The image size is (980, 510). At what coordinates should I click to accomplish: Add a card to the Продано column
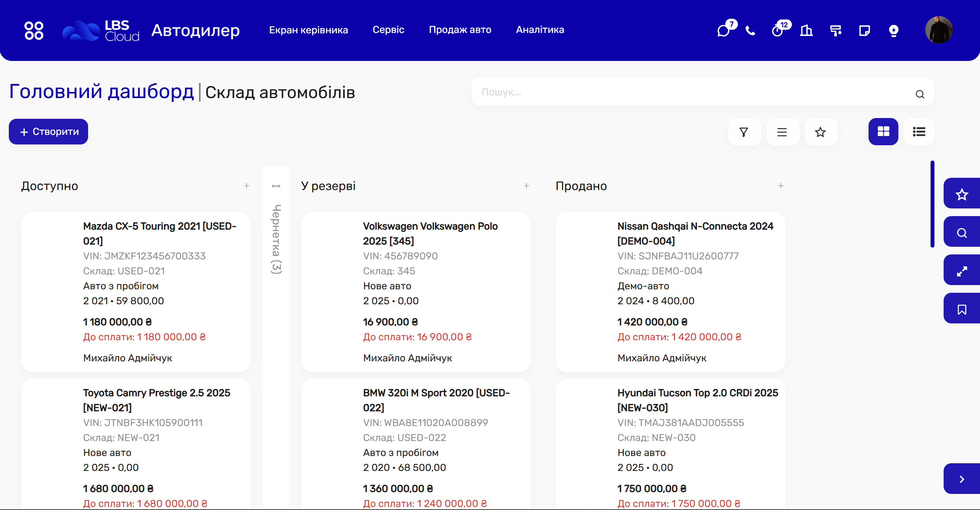click(781, 186)
